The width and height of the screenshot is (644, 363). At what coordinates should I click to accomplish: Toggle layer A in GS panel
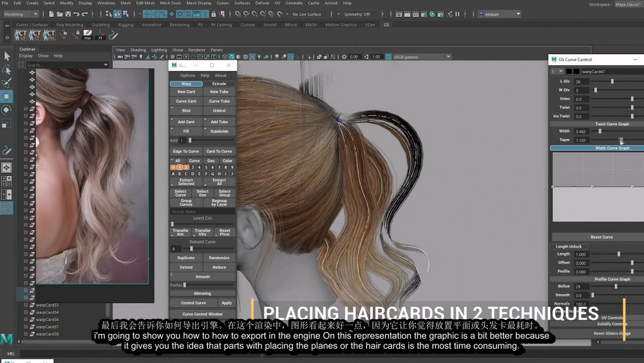173,174
